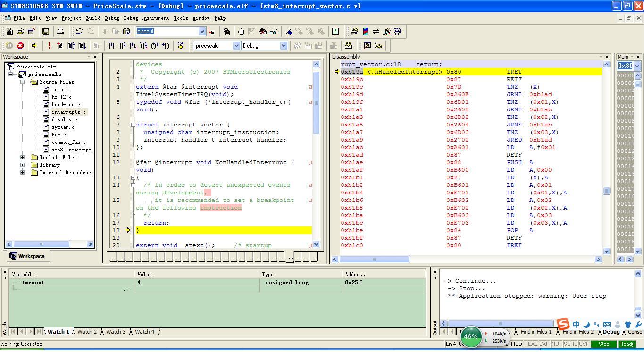Image resolution: width=644 pixels, height=352 pixels.
Task: Switch to the Find in Files 1 tab
Action: 535,332
